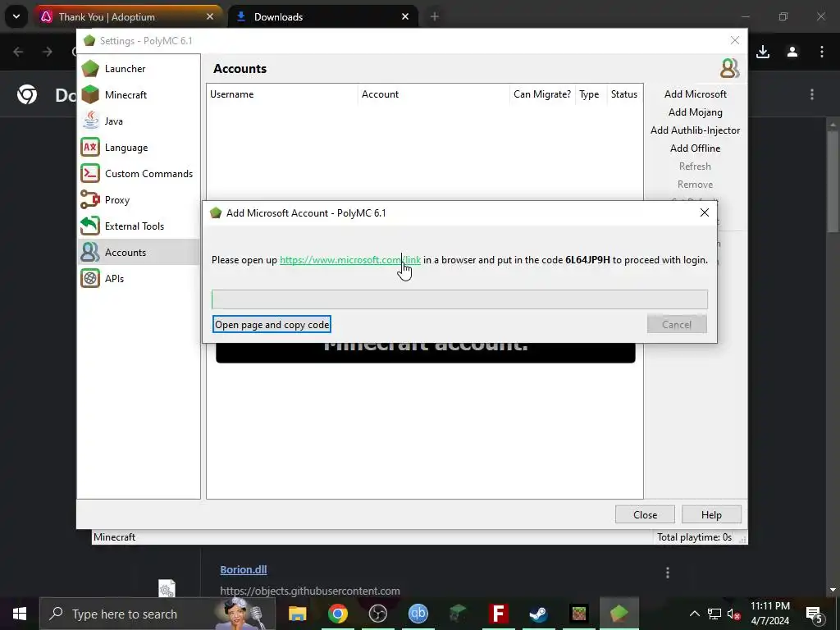Viewport: 840px width, 630px height.
Task: Open Windows Start menu
Action: point(20,614)
